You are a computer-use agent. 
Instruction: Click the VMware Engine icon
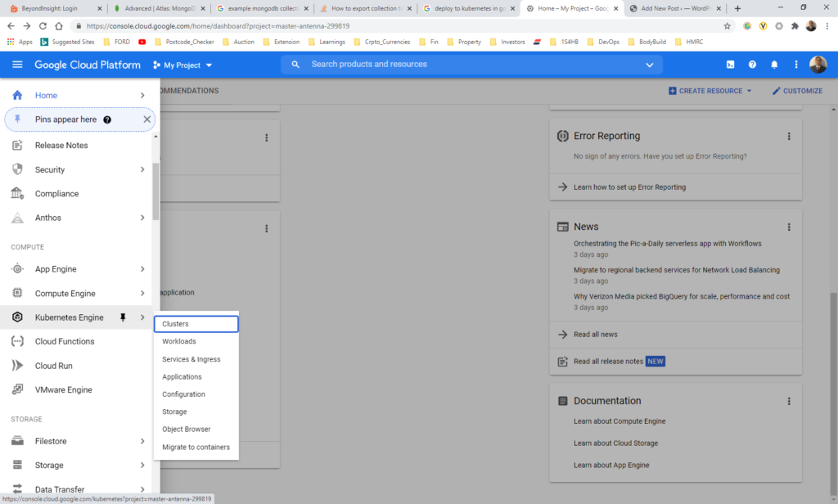(x=17, y=389)
